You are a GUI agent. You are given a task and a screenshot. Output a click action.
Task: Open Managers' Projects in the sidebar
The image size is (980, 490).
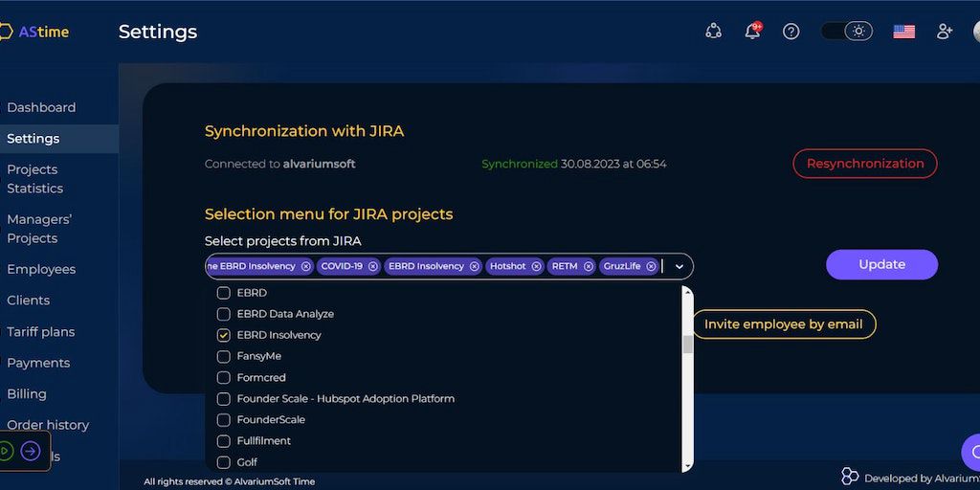click(x=39, y=229)
